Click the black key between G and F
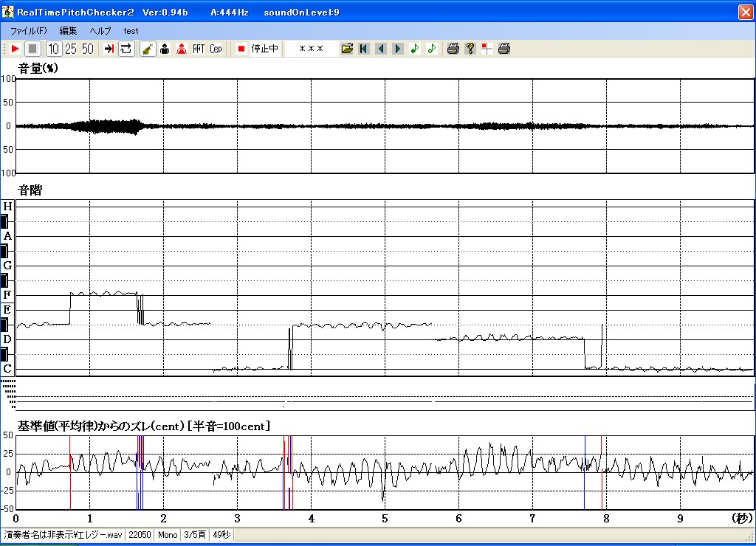The width and height of the screenshot is (756, 546). pos(4,280)
